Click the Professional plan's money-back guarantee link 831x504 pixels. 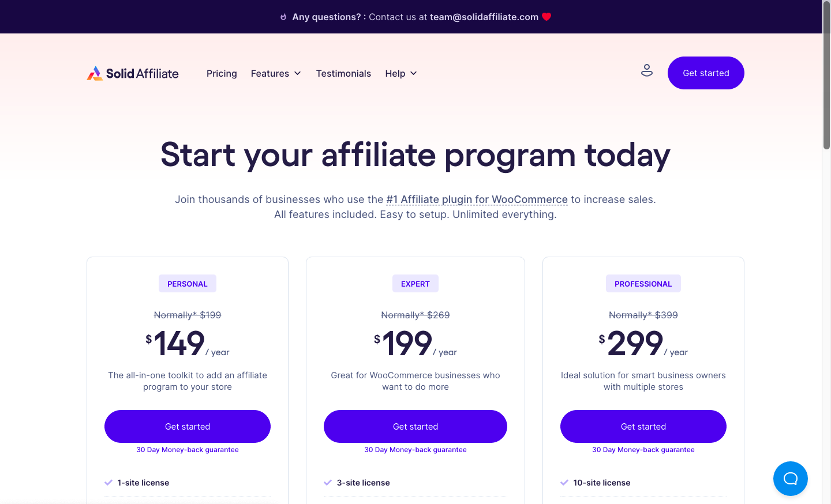(643, 450)
